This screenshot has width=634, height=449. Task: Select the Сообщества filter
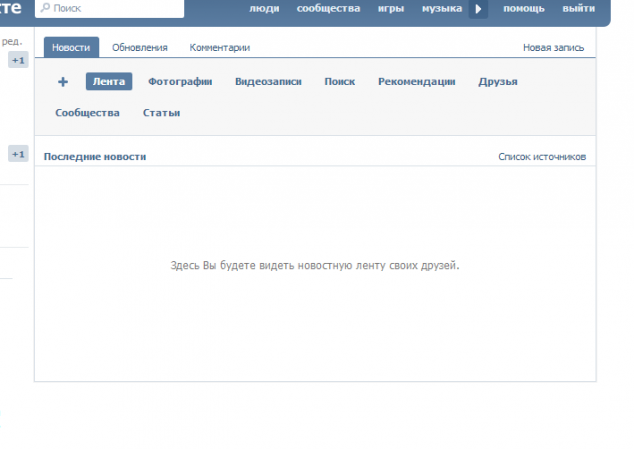pyautogui.click(x=87, y=112)
